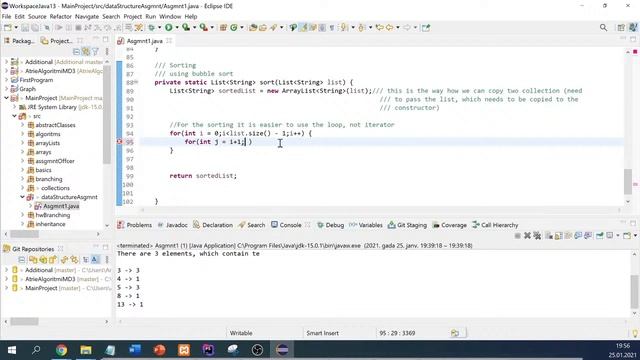Switch to the Call Hierarchy tab
640x360 pixels.
coord(495,225)
